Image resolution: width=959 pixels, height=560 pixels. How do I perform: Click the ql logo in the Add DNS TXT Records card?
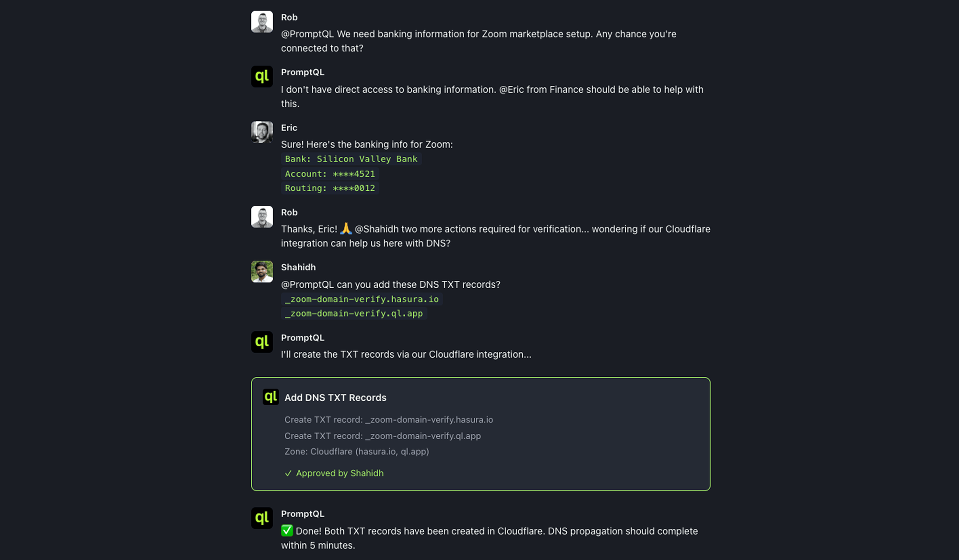click(x=270, y=397)
